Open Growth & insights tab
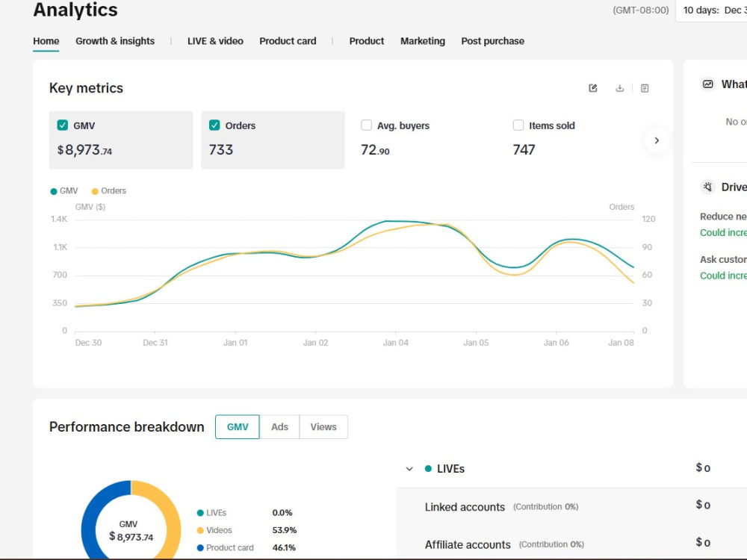Image resolution: width=747 pixels, height=560 pixels. 115,41
